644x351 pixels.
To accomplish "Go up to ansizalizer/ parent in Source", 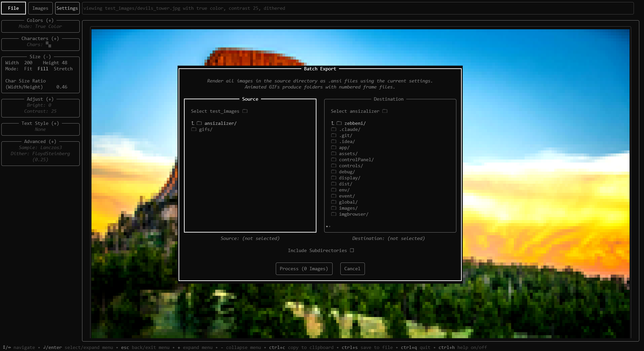I will (214, 123).
